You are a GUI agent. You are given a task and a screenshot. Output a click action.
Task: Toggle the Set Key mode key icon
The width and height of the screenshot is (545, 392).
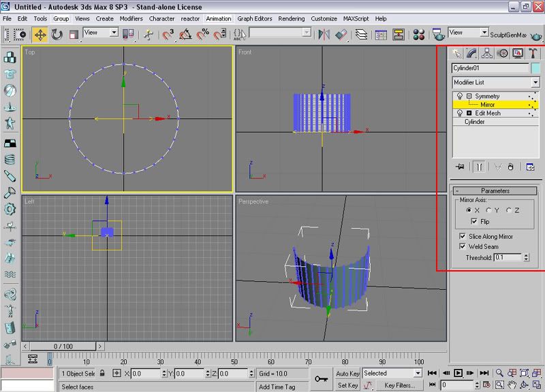322,379
